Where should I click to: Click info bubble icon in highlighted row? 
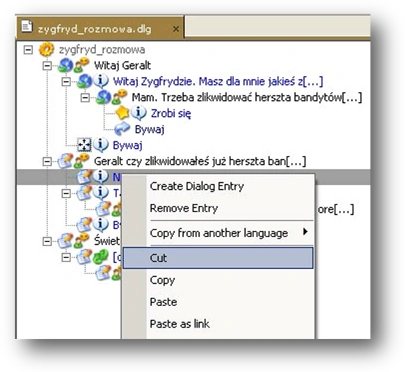[x=100, y=176]
